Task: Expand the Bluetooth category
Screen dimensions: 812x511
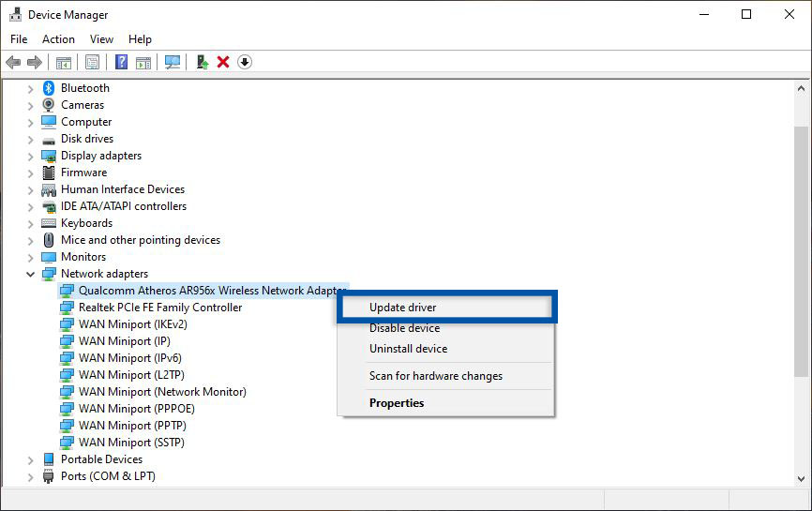Action: point(31,88)
